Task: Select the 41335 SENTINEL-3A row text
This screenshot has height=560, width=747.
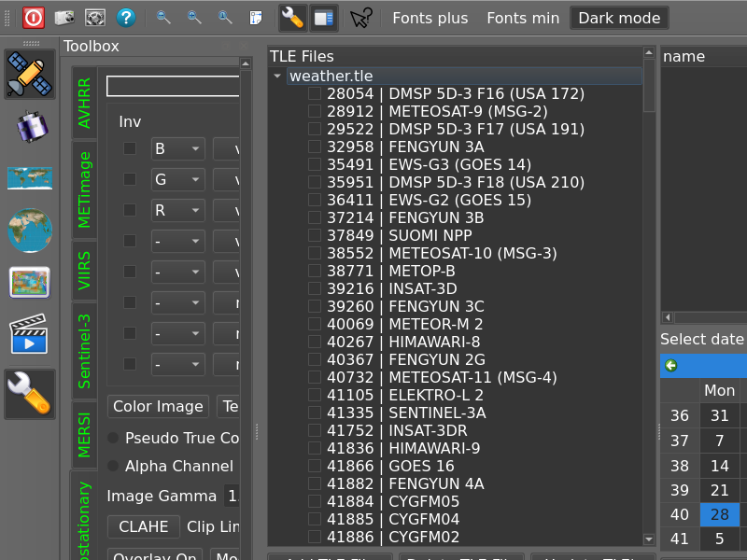Action: 406,413
